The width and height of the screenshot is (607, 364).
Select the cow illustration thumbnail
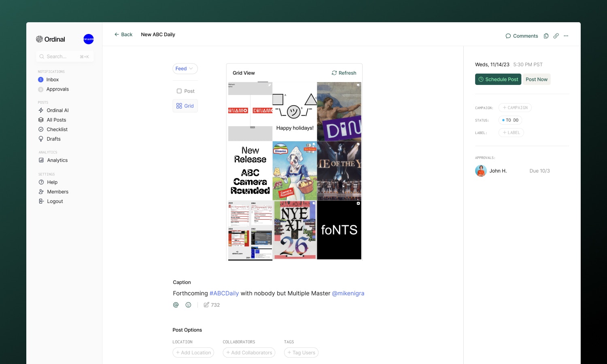click(295, 171)
